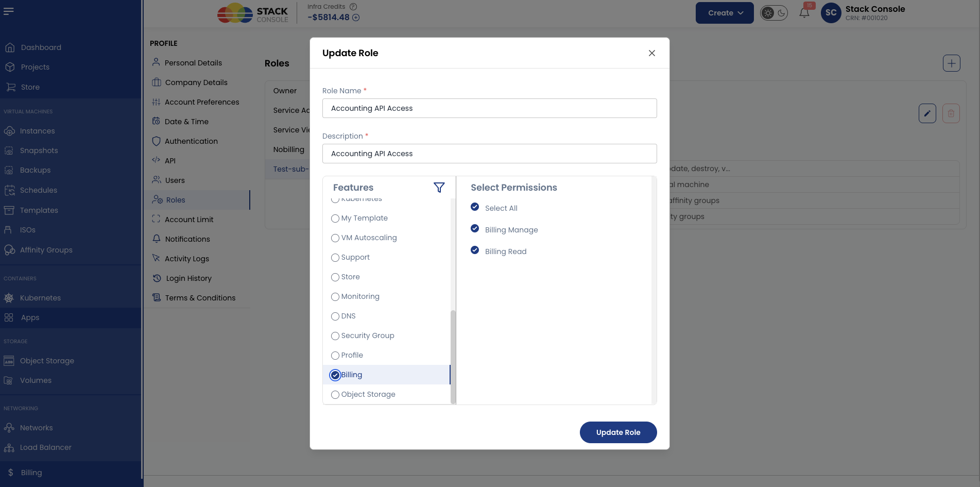This screenshot has width=980, height=487.
Task: Select the Monitoring feature radio
Action: click(335, 297)
